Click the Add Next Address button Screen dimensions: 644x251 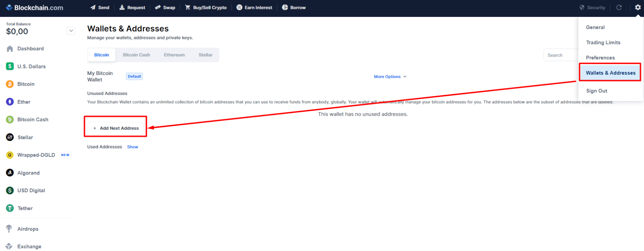click(116, 128)
